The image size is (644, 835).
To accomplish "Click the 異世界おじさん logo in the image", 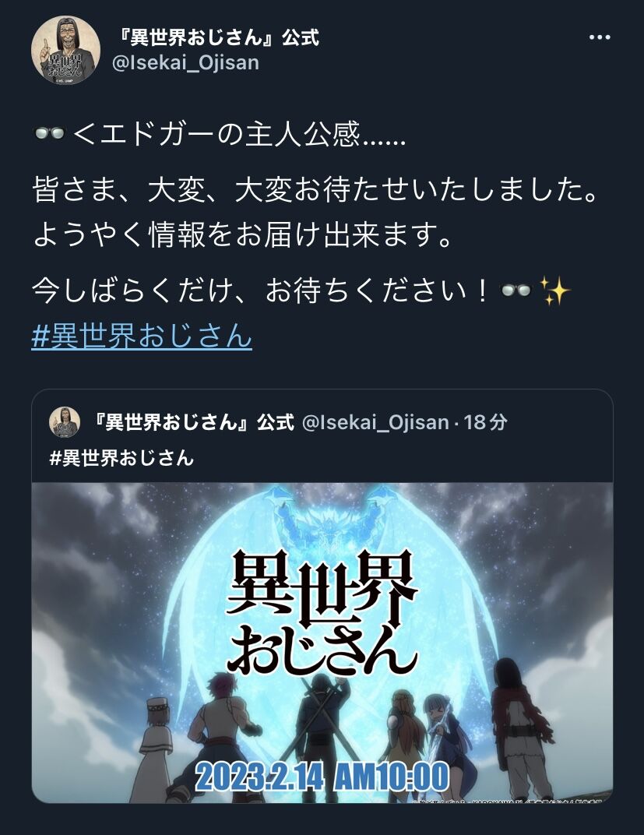I will click(x=322, y=611).
